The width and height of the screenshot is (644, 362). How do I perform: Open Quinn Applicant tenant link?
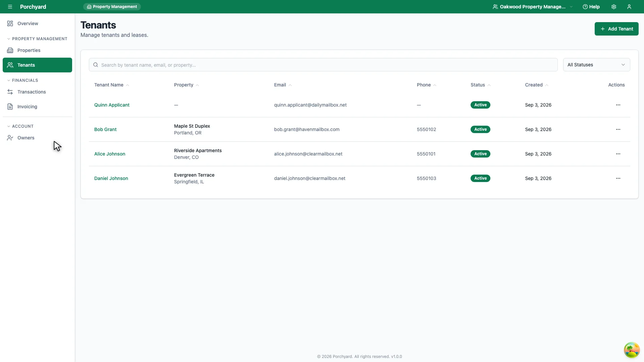[112, 105]
